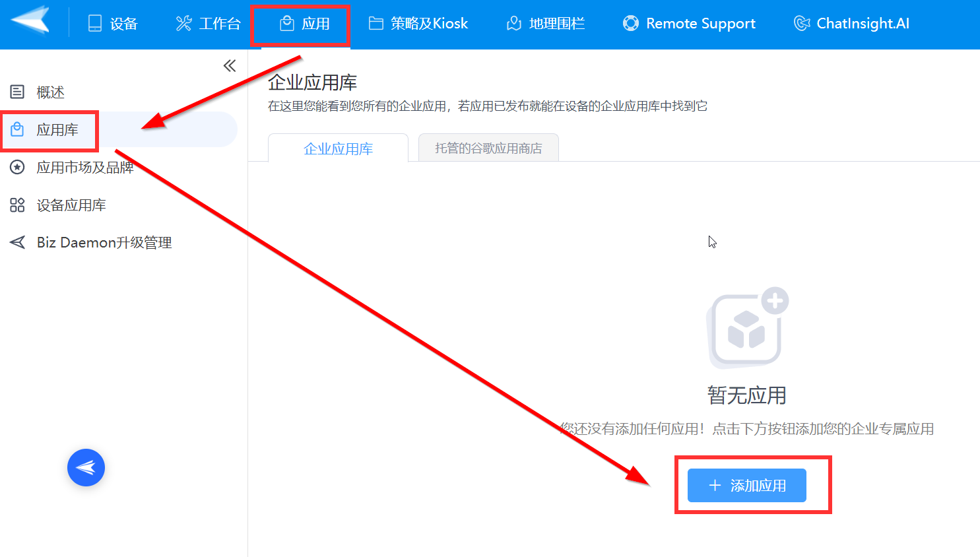Switch to the 托管的谷歌应用商店 tab
980x557 pixels.
[488, 148]
